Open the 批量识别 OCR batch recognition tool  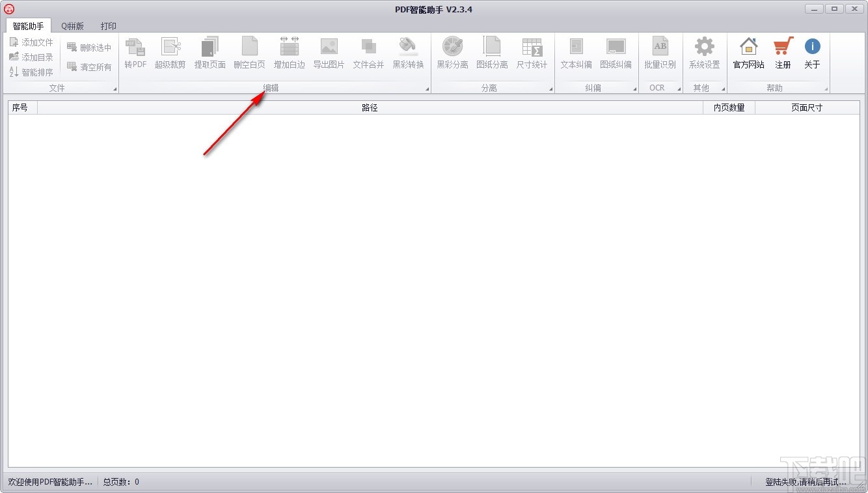coord(660,54)
